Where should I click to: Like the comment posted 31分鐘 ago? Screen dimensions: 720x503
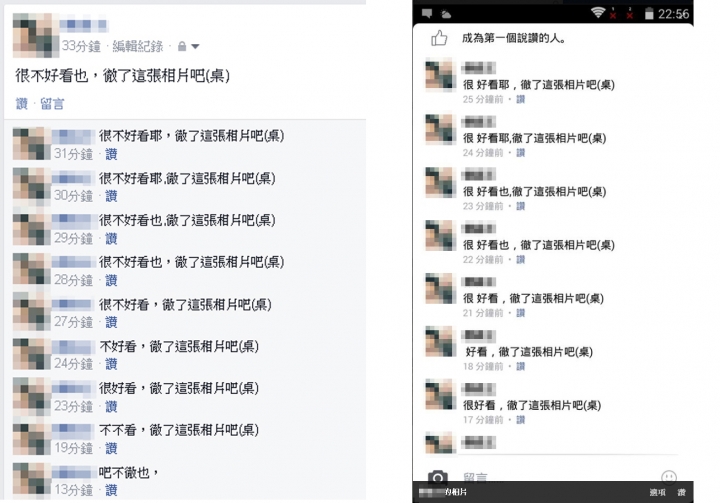point(111,154)
